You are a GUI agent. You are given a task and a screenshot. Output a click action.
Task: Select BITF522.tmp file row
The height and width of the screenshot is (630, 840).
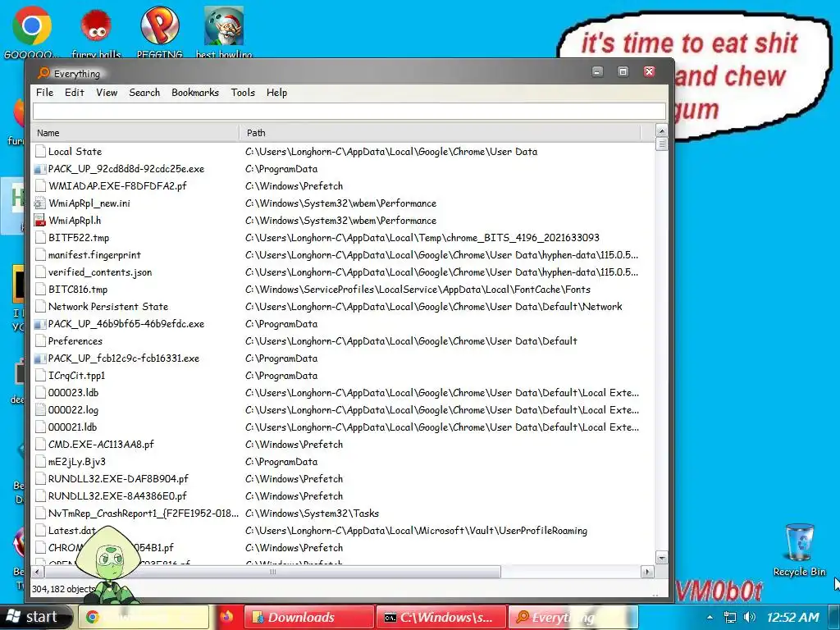tap(343, 237)
